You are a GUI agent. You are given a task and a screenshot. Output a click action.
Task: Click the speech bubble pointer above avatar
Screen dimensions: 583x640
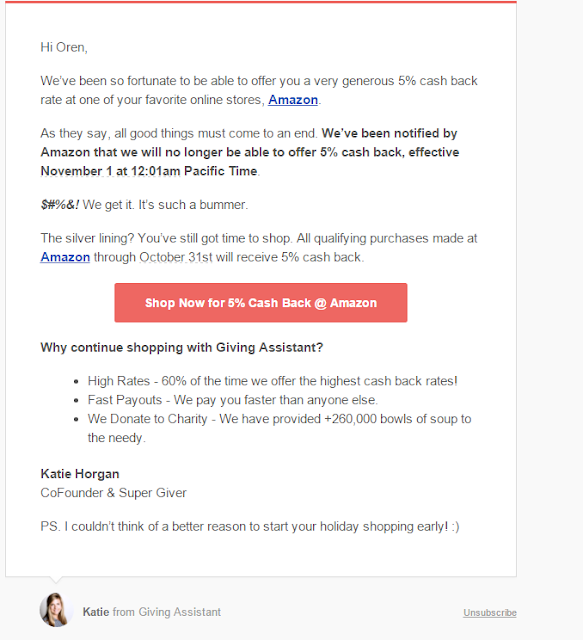[x=56, y=580]
